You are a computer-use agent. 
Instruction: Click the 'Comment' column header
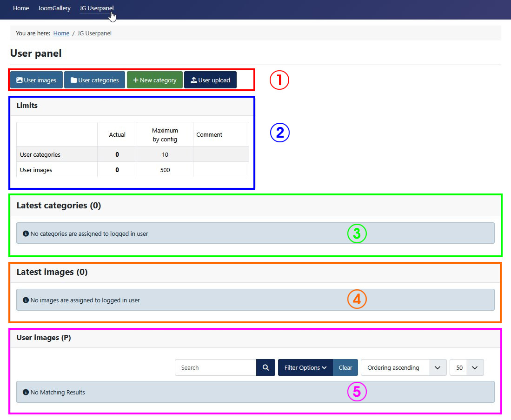(209, 135)
